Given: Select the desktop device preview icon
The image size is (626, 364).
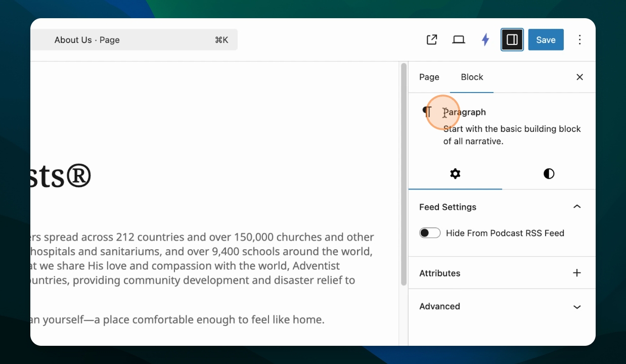Looking at the screenshot, I should point(459,40).
